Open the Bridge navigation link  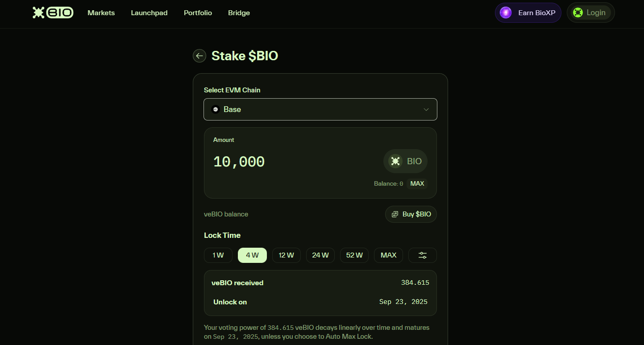pyautogui.click(x=239, y=13)
